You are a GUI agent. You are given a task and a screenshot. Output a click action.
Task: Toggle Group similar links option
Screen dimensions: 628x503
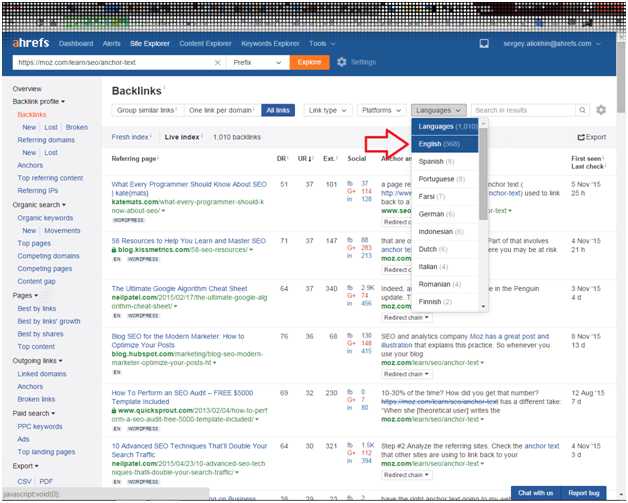(145, 110)
